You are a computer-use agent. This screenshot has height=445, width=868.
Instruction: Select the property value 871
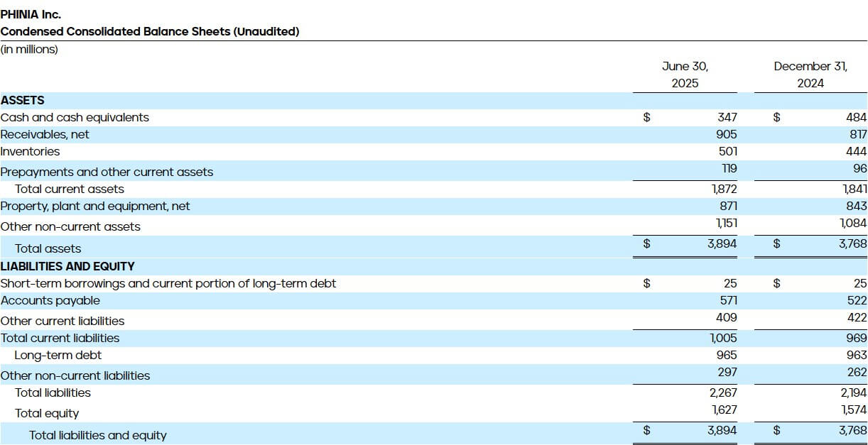[729, 206]
